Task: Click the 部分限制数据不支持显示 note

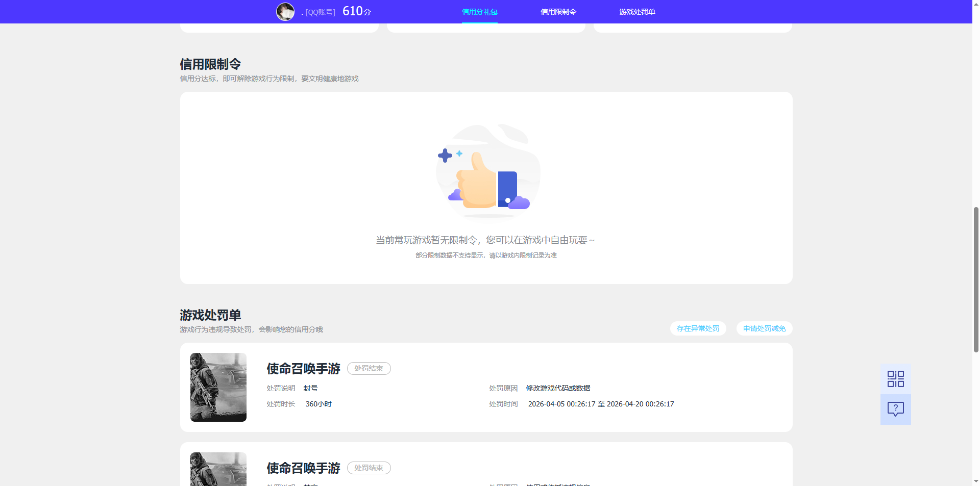Action: [x=486, y=255]
